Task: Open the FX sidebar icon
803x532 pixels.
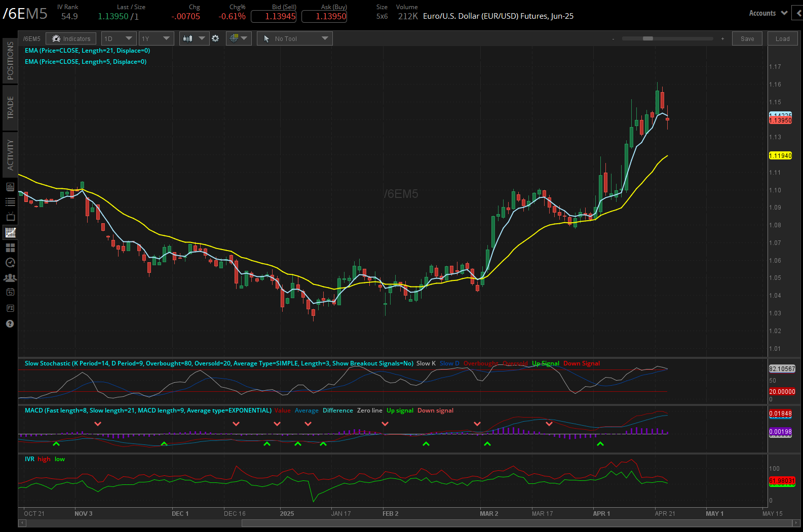Action: 10,308
